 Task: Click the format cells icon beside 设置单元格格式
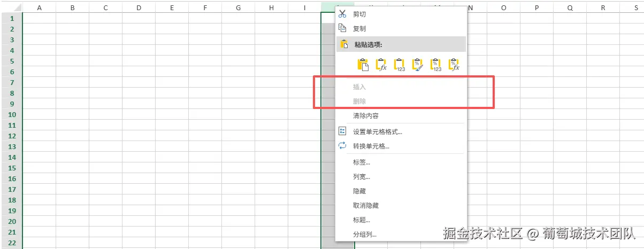(x=342, y=131)
